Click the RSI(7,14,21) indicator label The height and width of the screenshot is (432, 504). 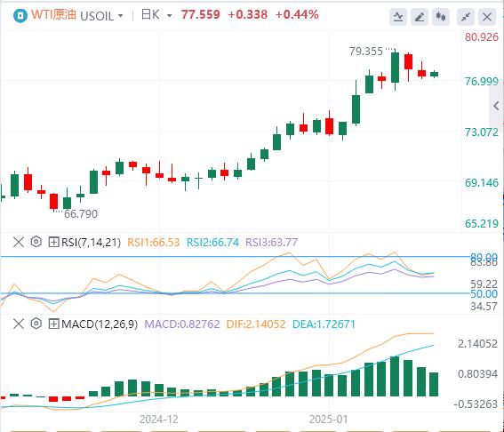91,242
